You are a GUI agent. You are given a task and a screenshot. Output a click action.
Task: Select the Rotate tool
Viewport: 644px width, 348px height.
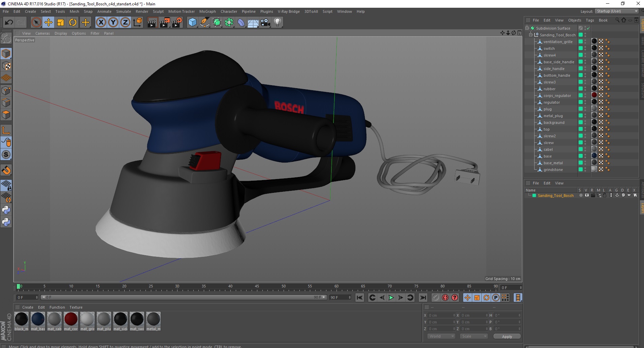point(73,23)
